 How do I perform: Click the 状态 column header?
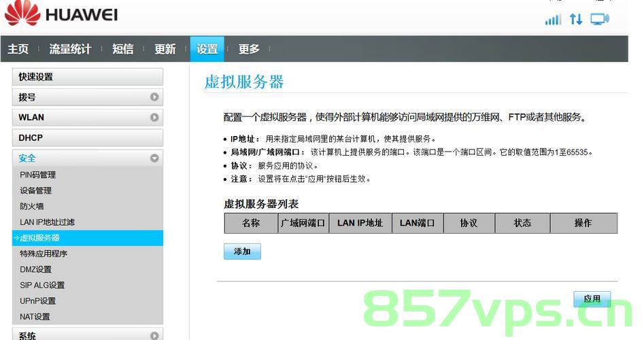[522, 223]
